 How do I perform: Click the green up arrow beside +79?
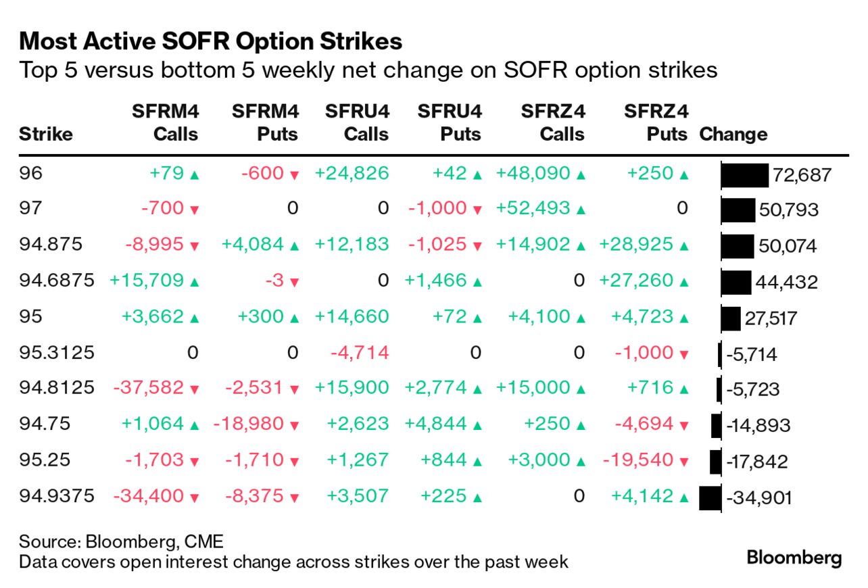(195, 175)
